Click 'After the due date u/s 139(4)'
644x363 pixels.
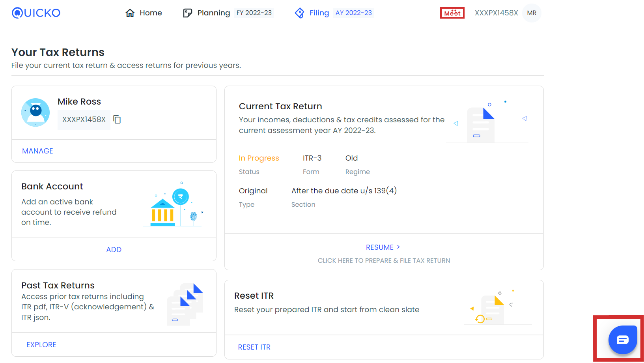click(344, 191)
